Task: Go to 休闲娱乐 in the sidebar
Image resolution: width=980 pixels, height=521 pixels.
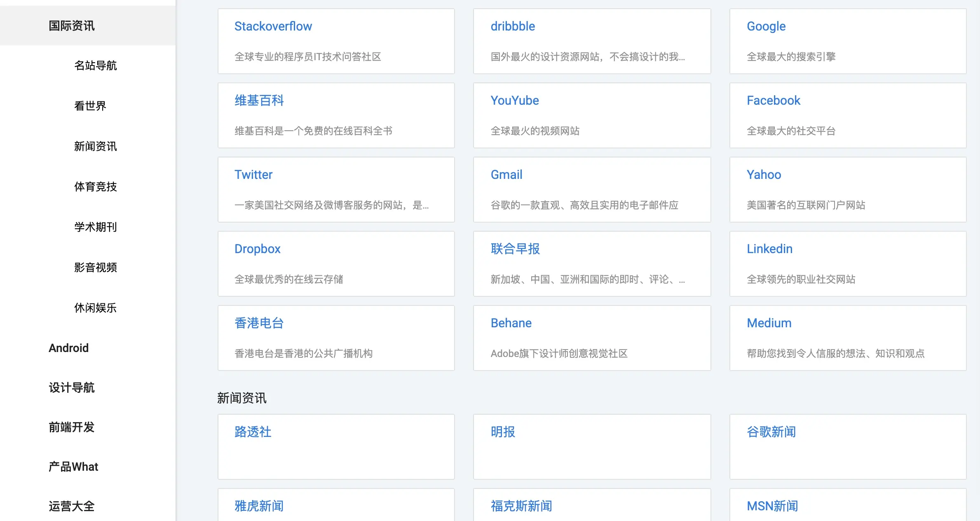Action: (x=96, y=308)
